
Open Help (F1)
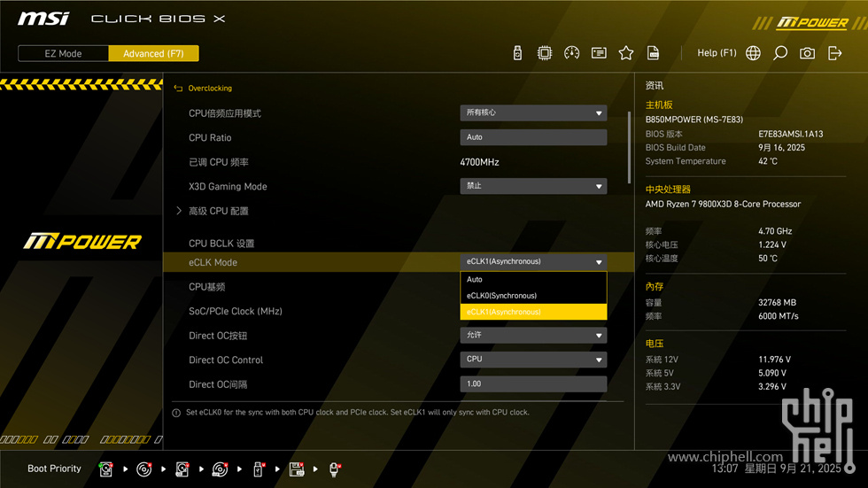click(x=717, y=53)
